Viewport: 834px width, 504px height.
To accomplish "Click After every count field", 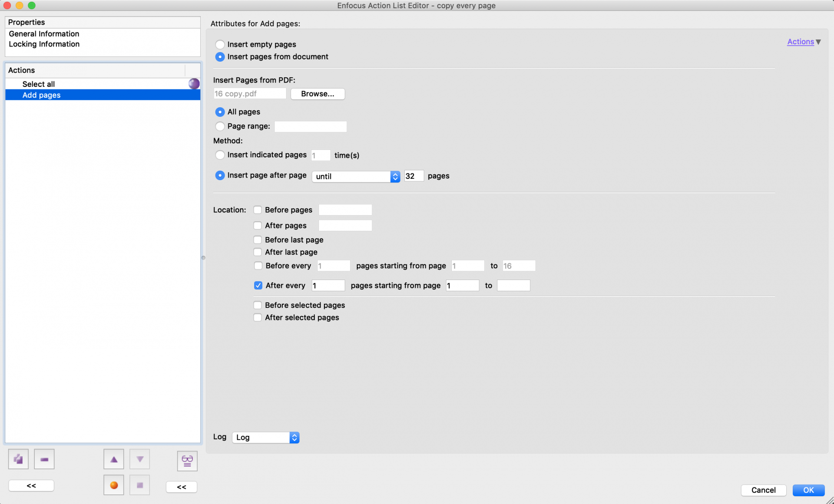I will tap(328, 286).
